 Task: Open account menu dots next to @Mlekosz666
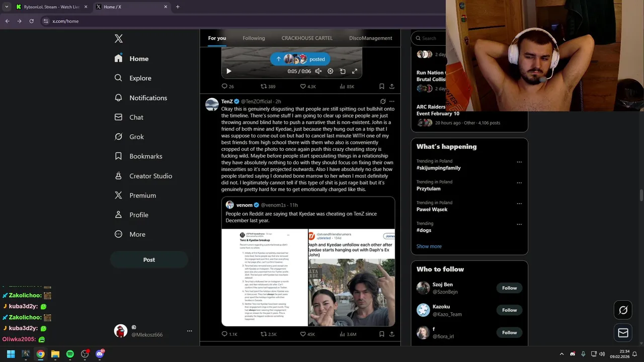(190, 331)
